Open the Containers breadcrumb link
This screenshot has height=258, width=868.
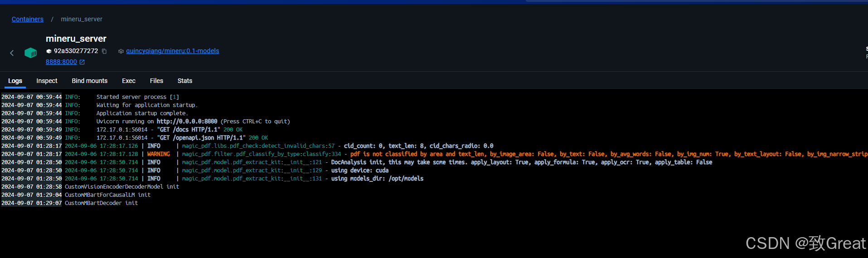pos(28,19)
